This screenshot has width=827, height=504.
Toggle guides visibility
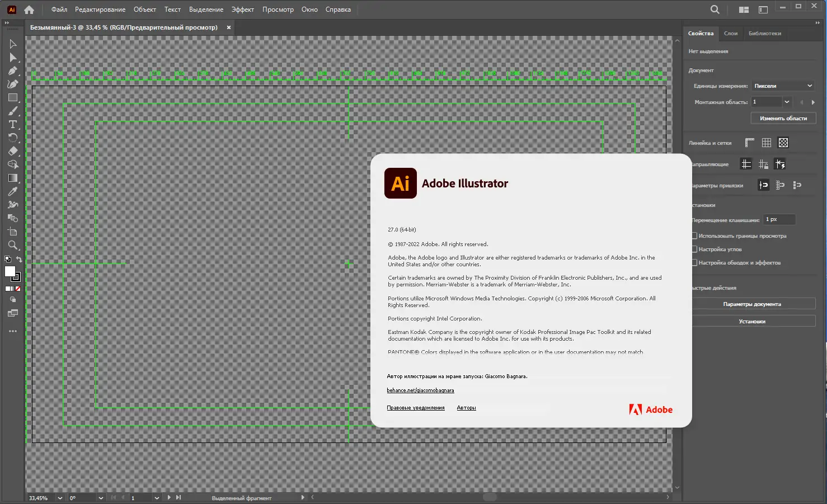(746, 164)
